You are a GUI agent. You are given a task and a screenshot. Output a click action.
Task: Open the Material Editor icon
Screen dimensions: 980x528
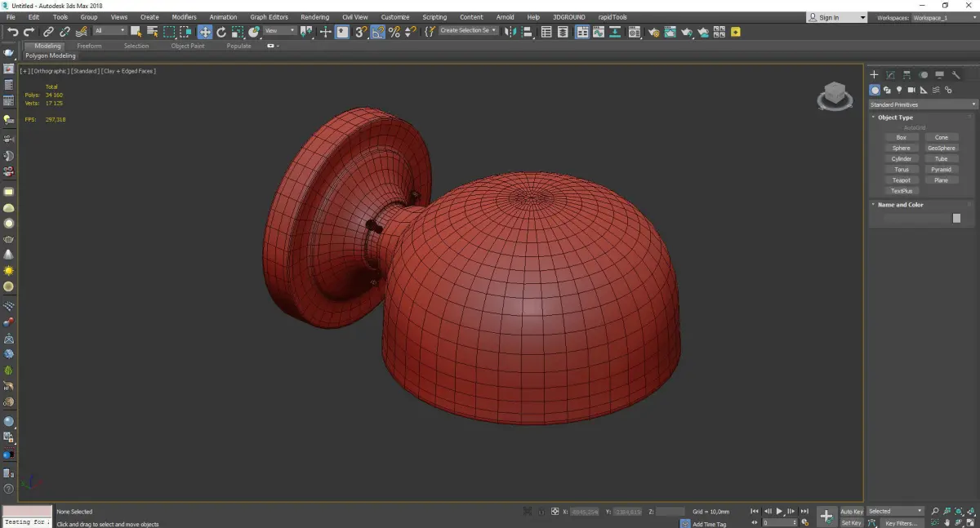coord(633,32)
